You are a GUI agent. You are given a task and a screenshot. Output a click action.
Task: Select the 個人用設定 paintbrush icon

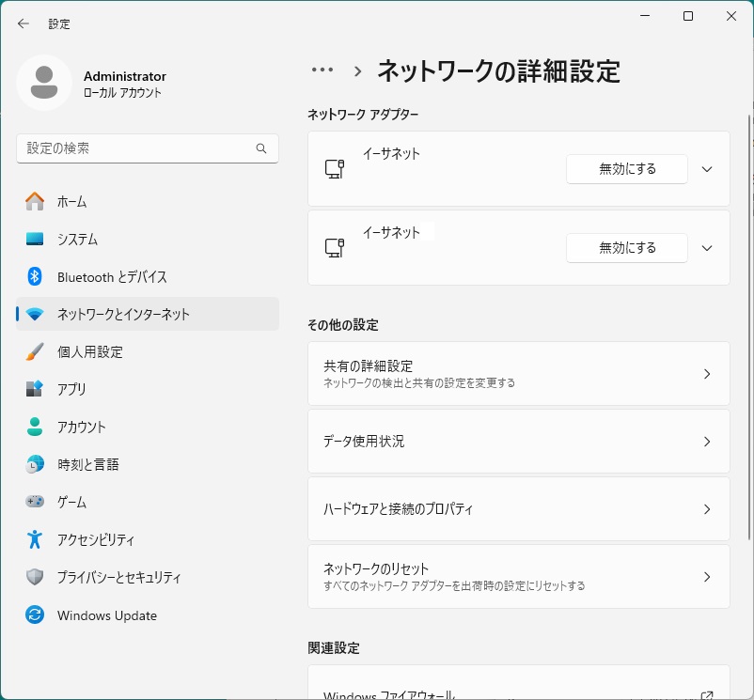35,351
